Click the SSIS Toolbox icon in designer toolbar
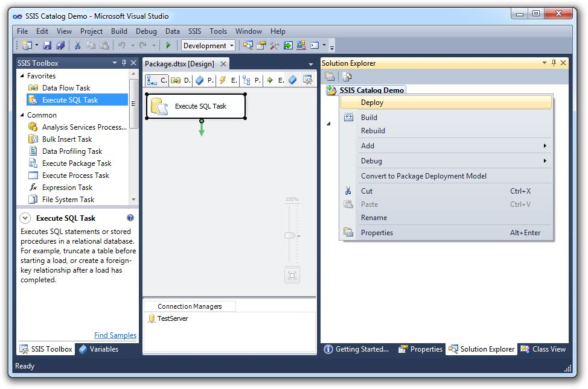The width and height of the screenshot is (588, 389). [x=307, y=80]
